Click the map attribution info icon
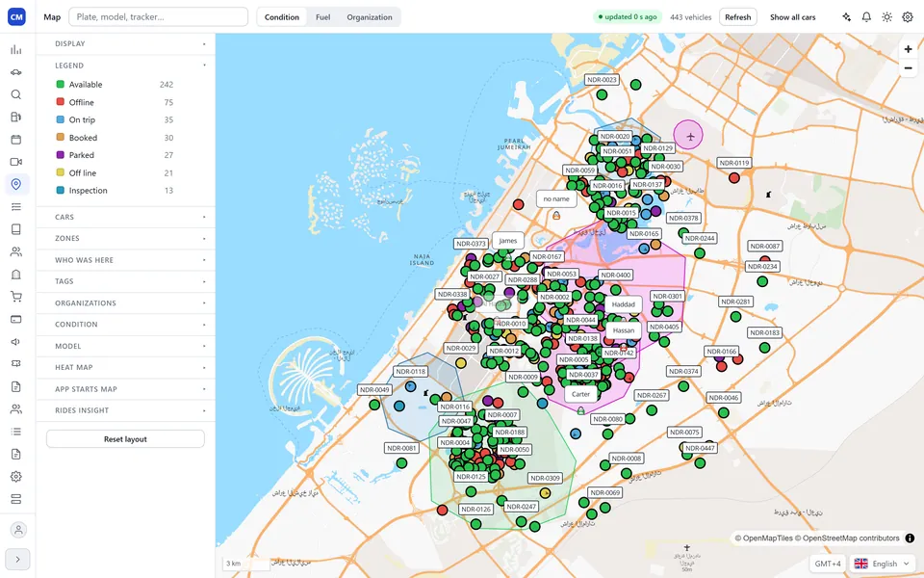 point(910,538)
